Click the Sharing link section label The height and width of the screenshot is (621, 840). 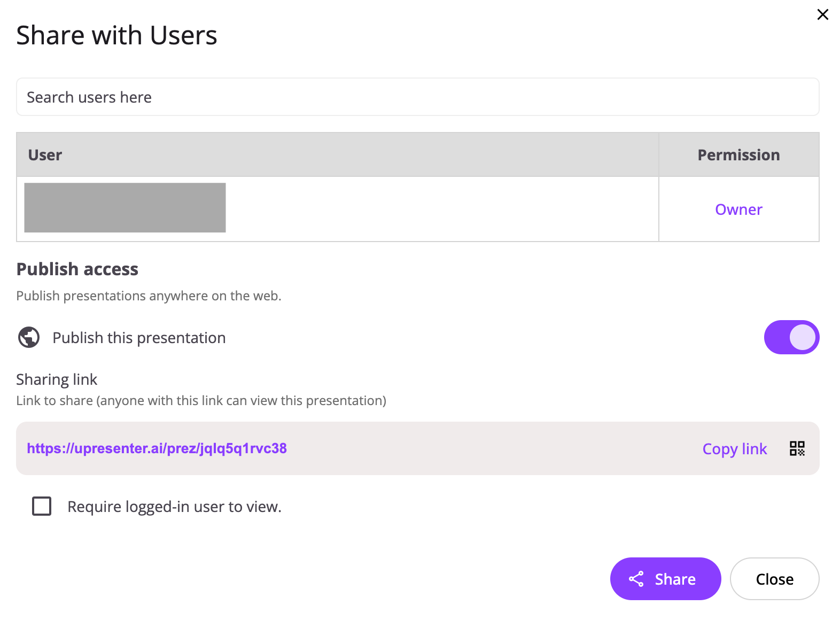57,379
